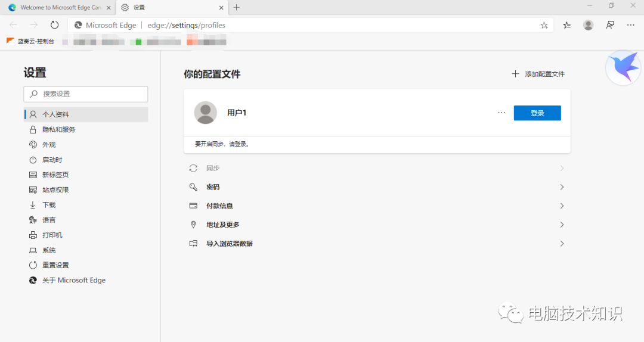Click the key icon beside 密码

tap(193, 187)
